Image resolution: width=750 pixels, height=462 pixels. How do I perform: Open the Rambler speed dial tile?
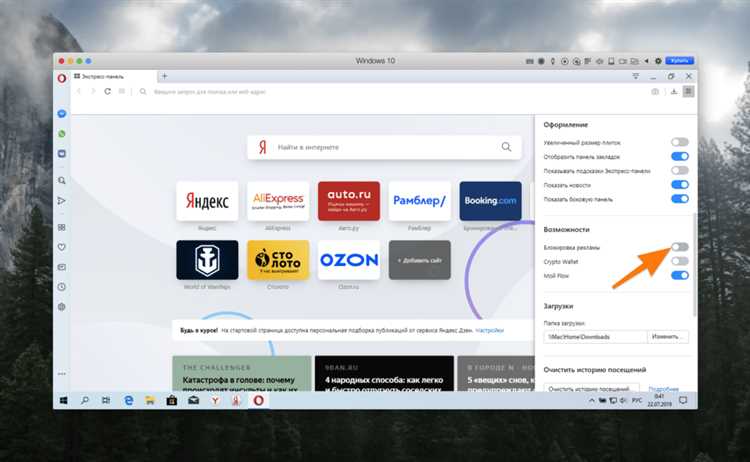pyautogui.click(x=419, y=201)
